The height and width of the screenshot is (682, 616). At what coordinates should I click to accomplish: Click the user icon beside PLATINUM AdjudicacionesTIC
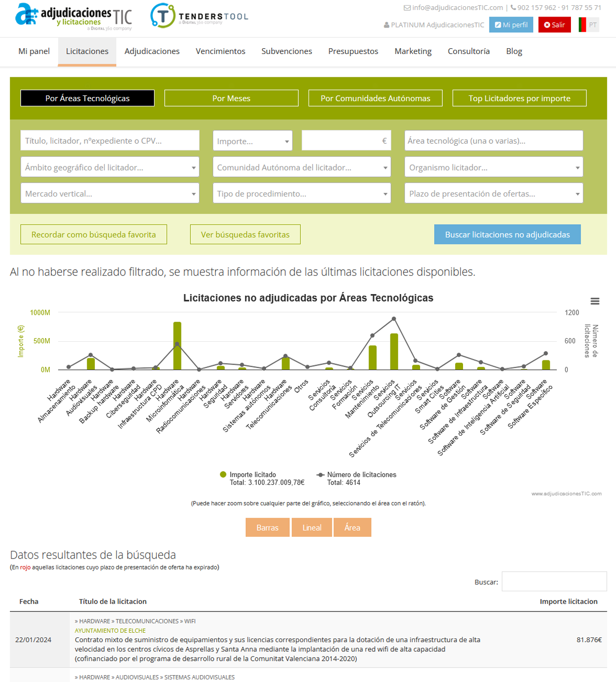[x=386, y=25]
